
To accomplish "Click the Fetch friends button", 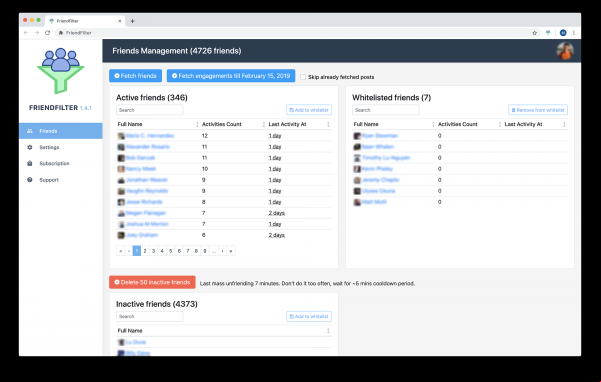I will [136, 76].
